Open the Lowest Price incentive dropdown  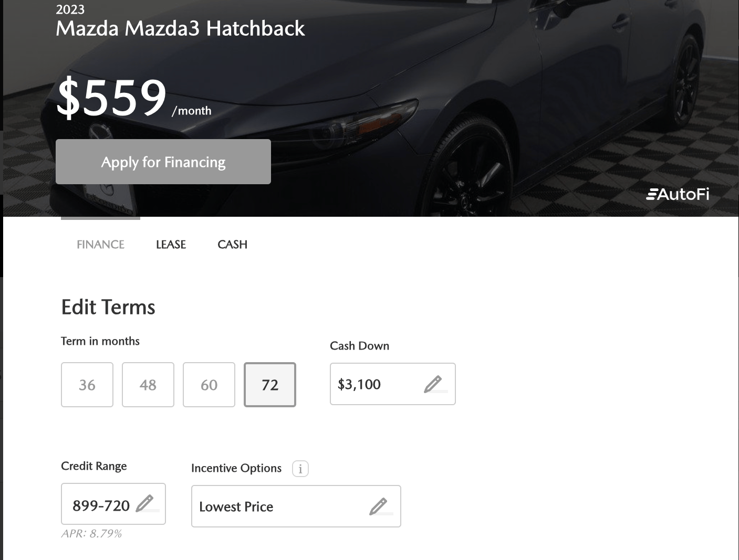click(x=296, y=506)
